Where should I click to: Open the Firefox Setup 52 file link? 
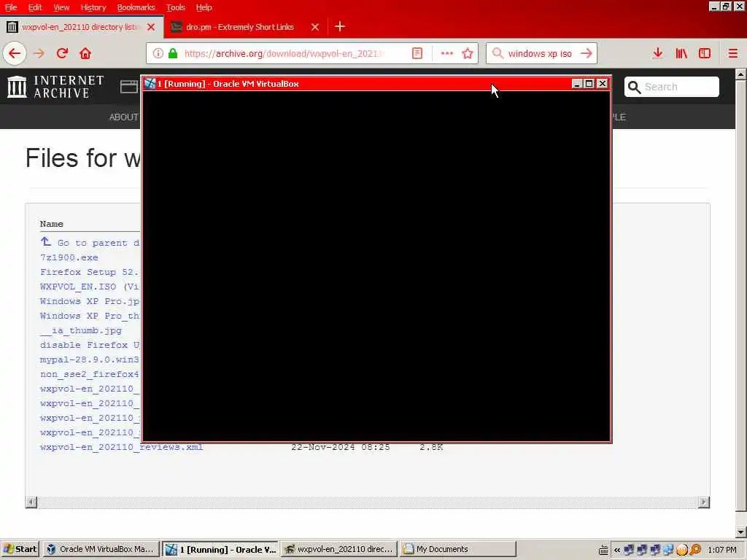point(90,272)
